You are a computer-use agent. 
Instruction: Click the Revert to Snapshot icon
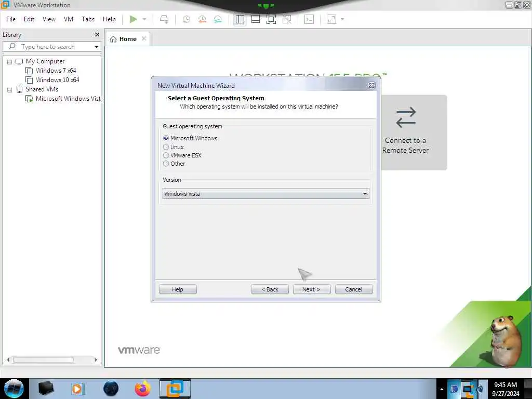(202, 19)
